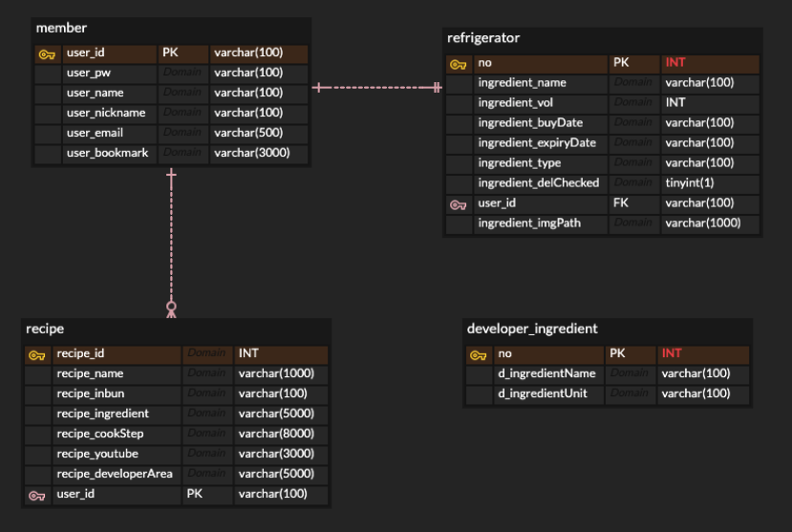Click the ingredient_buyDate column
Viewport: 792px width, 532px height.
pos(530,122)
